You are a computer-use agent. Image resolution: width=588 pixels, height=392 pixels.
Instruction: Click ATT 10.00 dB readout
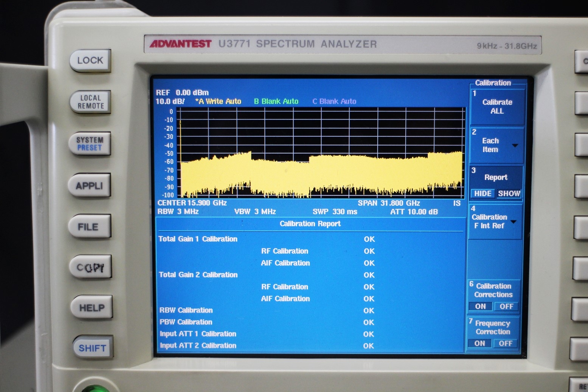414,212
